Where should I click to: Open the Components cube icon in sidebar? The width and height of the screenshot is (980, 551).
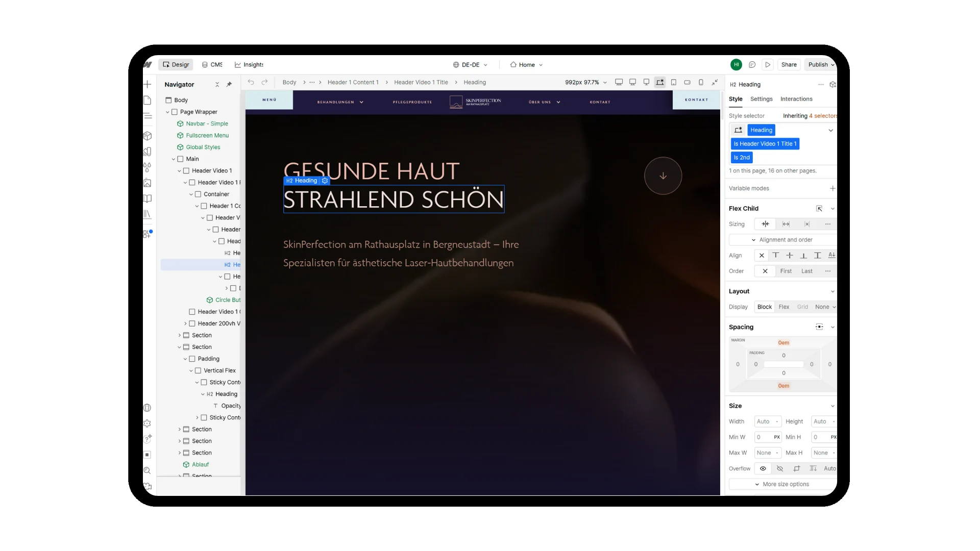[x=148, y=136]
